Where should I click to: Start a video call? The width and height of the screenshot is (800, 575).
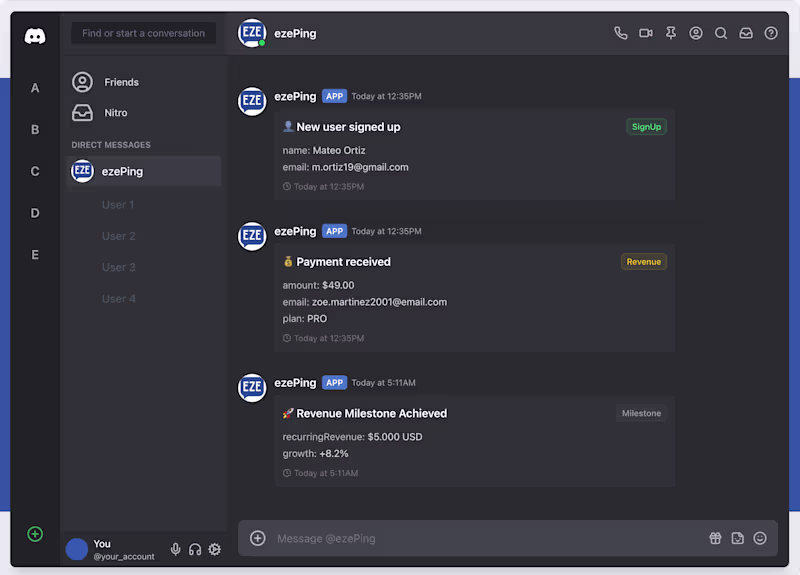pos(646,33)
